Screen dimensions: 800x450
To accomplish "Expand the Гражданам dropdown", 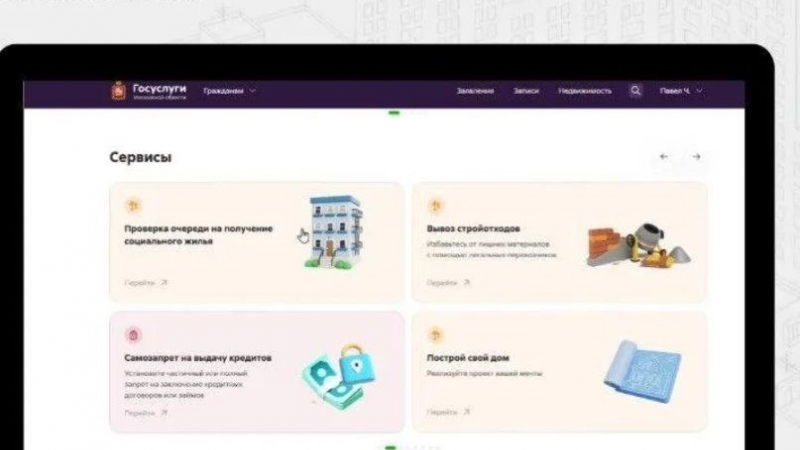I will (230, 91).
